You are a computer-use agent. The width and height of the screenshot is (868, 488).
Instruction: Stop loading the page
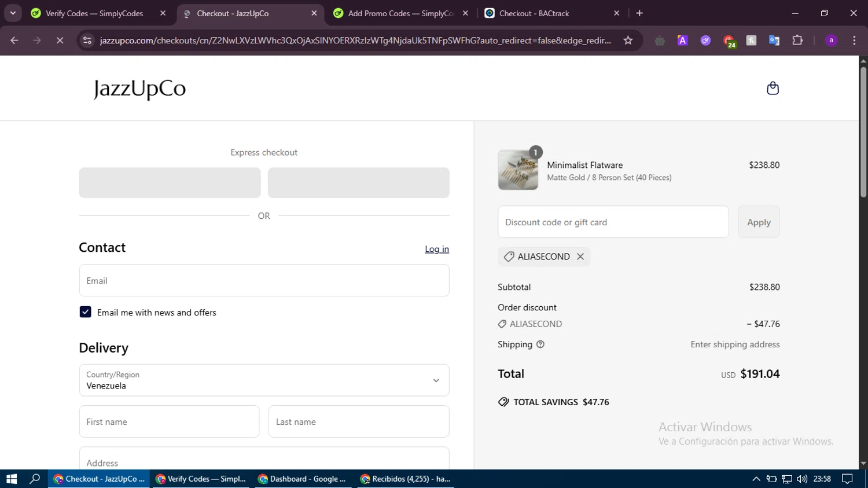[60, 41]
